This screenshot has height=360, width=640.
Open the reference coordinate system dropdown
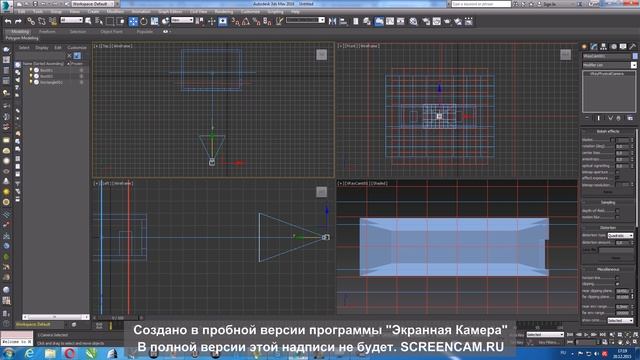182,20
